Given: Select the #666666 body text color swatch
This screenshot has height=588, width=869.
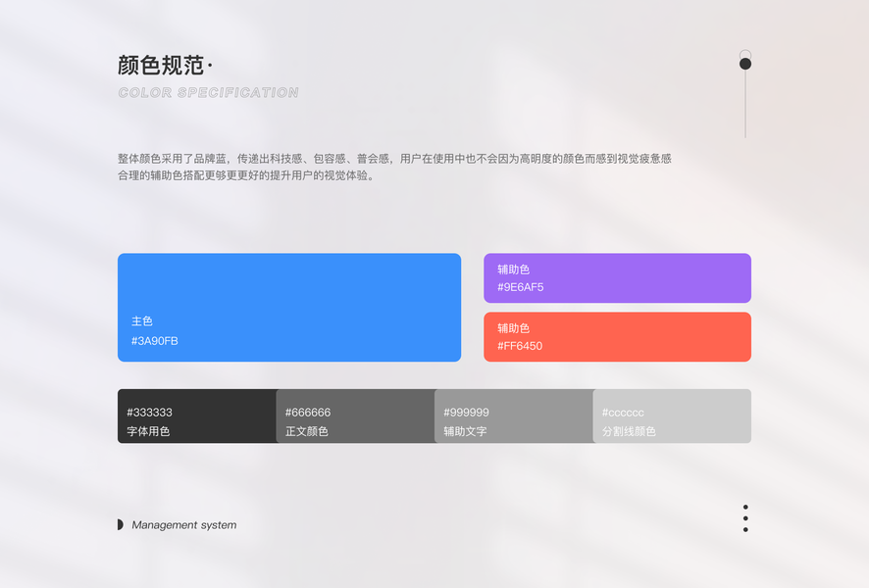Looking at the screenshot, I should tap(355, 416).
